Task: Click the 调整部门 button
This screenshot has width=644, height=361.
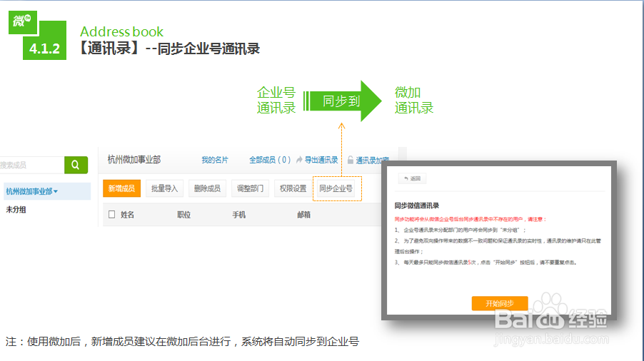Action: click(x=250, y=188)
